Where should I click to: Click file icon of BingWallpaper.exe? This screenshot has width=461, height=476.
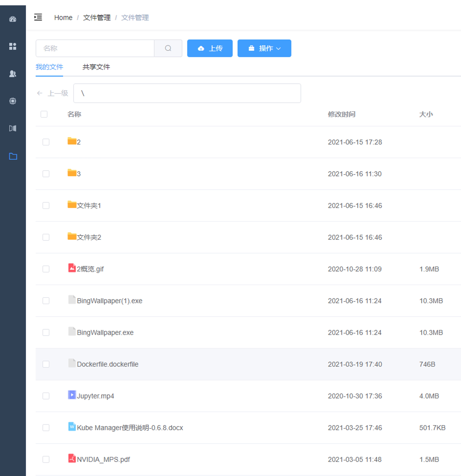tap(72, 331)
